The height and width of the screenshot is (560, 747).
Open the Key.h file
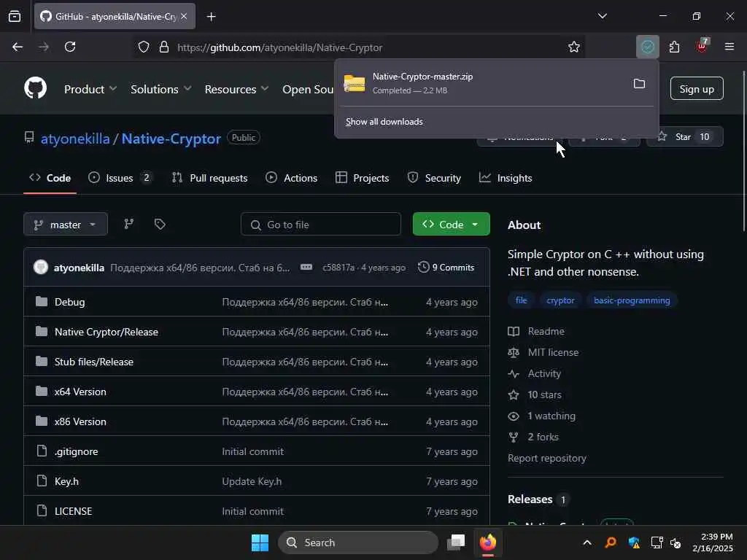point(66,481)
